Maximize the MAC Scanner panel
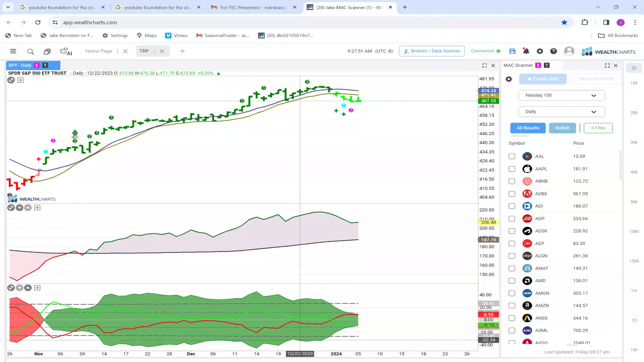 click(x=607, y=65)
